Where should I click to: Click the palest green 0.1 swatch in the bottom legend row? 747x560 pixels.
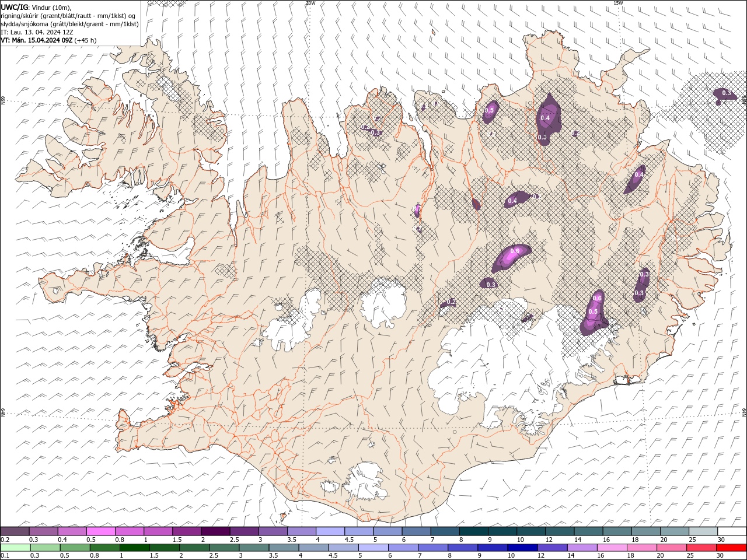[15, 548]
